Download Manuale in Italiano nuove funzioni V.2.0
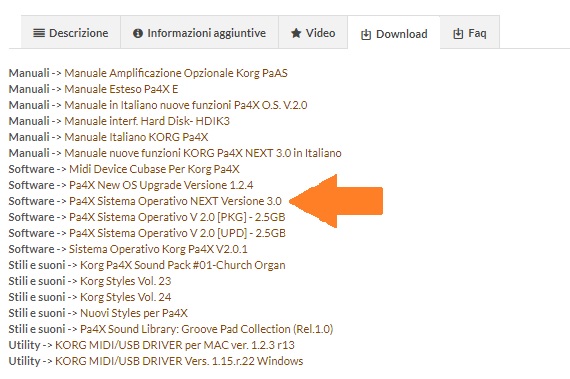This screenshot has height=379, width=570. (x=186, y=105)
